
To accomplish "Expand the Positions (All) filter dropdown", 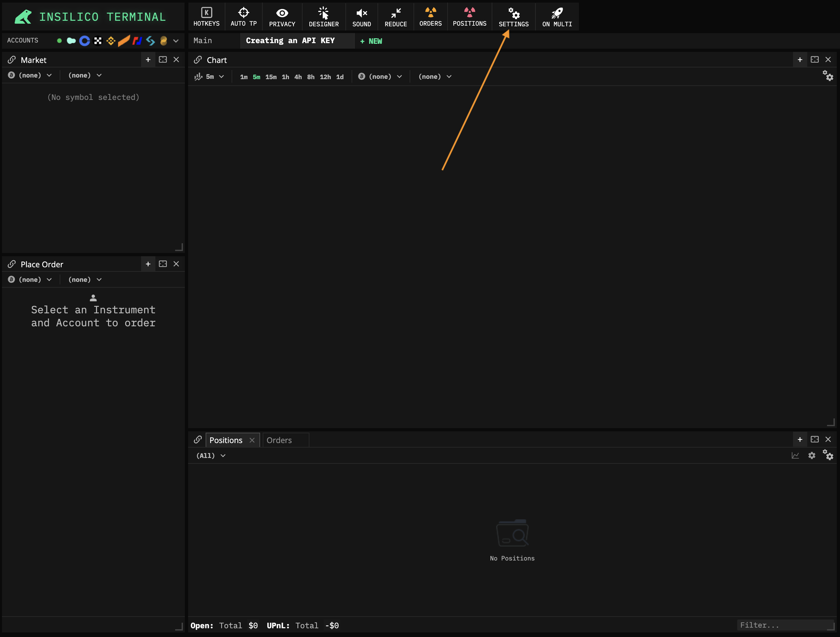I will 211,455.
